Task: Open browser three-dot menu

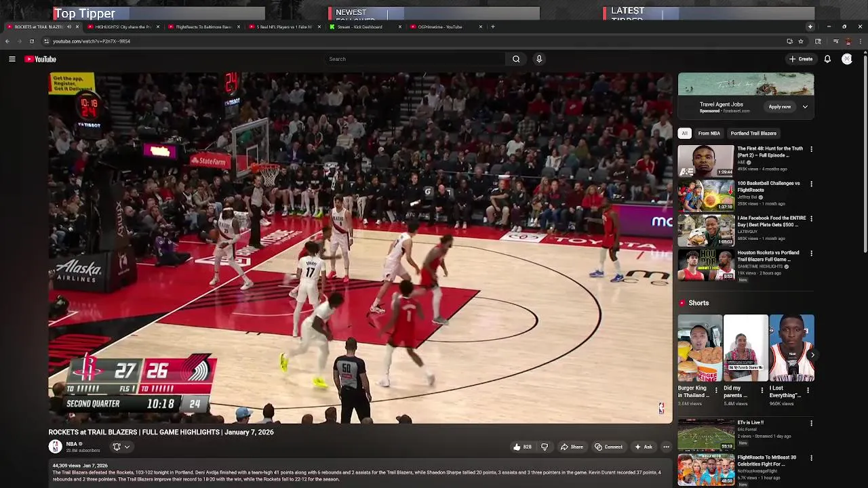Action: pyautogui.click(x=861, y=41)
